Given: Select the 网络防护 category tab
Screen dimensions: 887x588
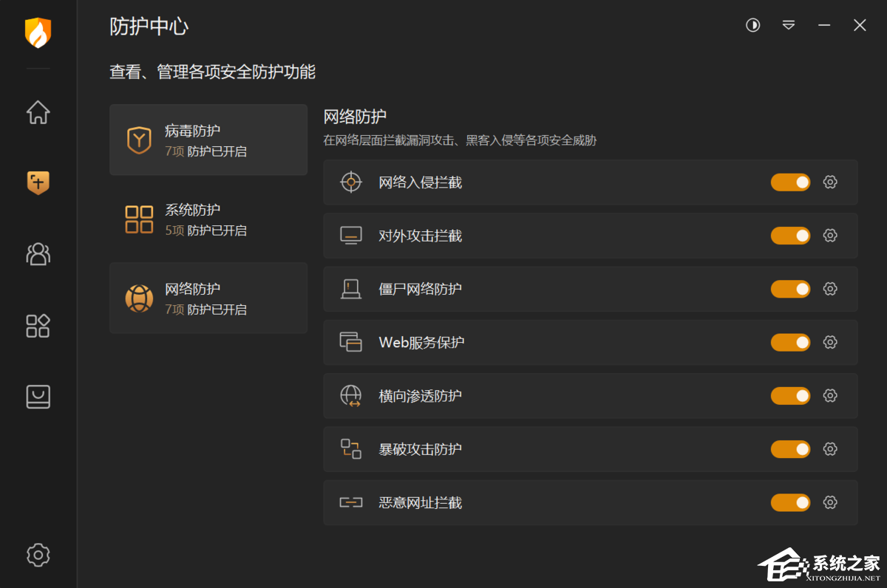Looking at the screenshot, I should [x=208, y=298].
